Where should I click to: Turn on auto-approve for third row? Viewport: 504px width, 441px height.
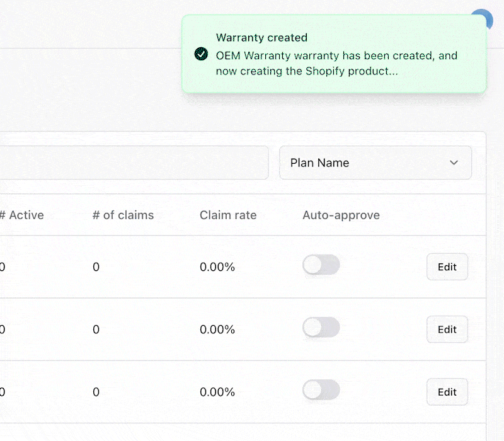tap(321, 390)
